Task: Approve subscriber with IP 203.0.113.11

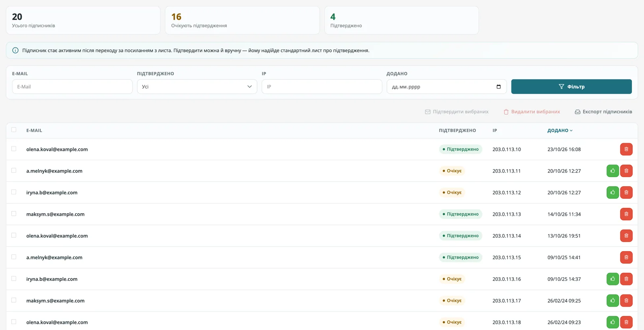Action: (x=613, y=171)
